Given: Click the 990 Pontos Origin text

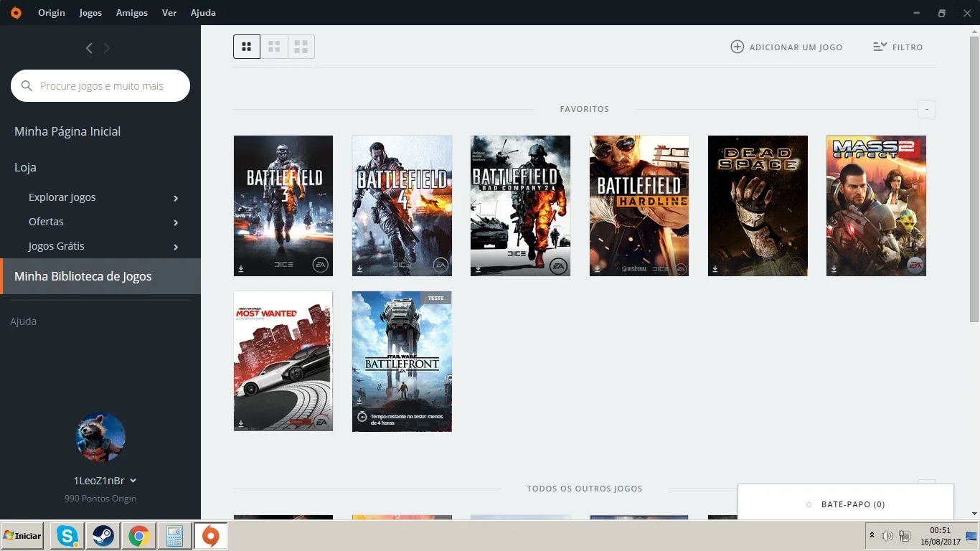Looking at the screenshot, I should point(100,499).
